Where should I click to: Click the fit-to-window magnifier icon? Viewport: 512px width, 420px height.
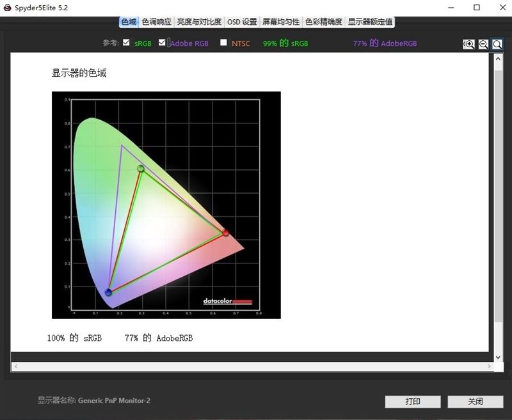(497, 44)
